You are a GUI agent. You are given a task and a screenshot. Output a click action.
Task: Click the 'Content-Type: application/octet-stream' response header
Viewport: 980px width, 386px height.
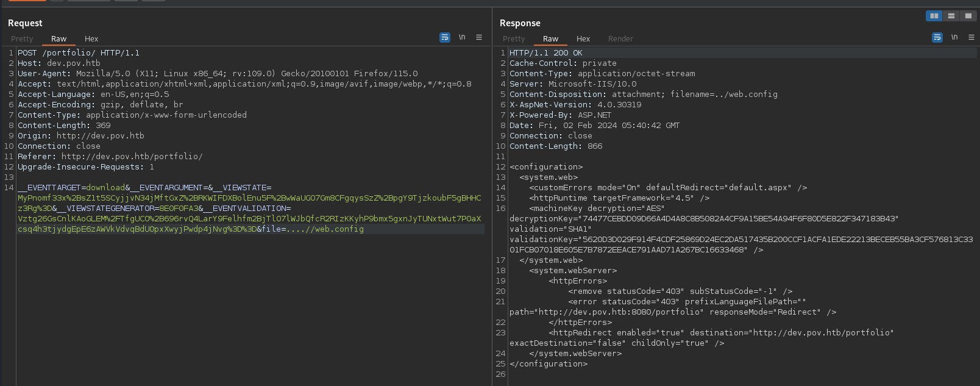pos(602,74)
